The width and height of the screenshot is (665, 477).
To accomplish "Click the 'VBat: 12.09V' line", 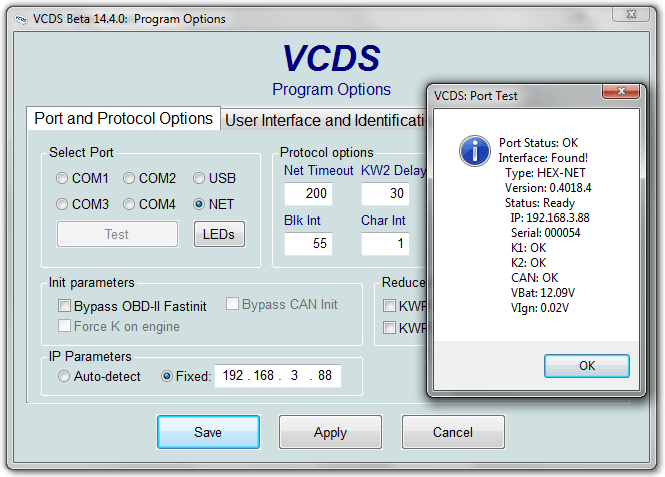I will click(x=543, y=293).
